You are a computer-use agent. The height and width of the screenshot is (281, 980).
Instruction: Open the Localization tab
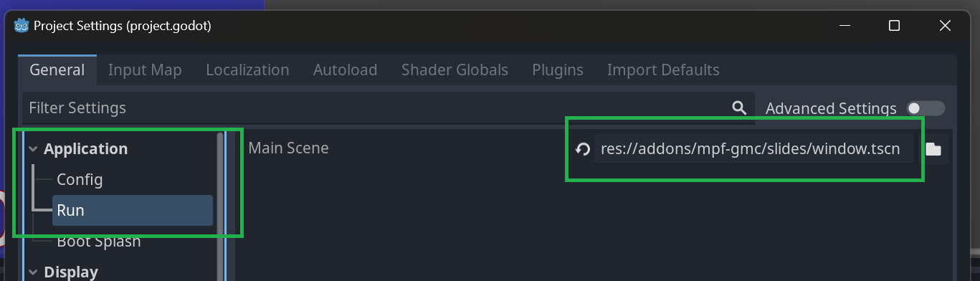[x=247, y=70]
